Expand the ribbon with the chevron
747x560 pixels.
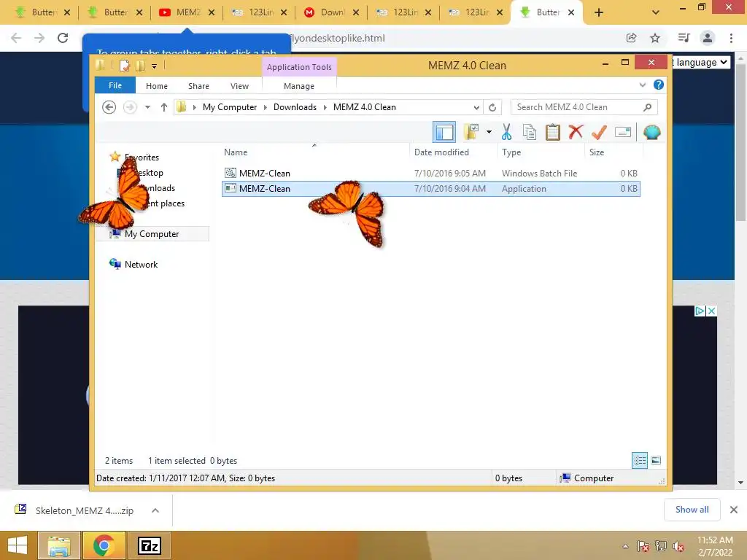tap(642, 85)
